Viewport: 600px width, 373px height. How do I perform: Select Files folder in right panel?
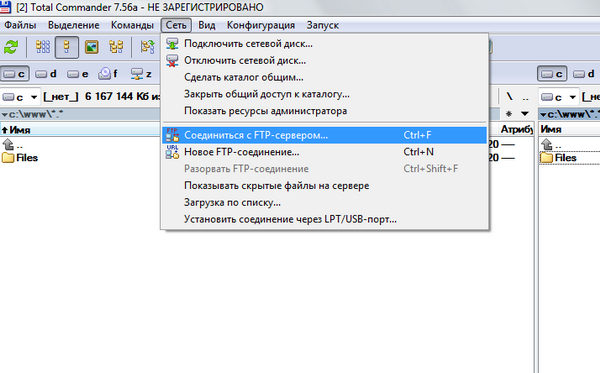click(x=558, y=158)
